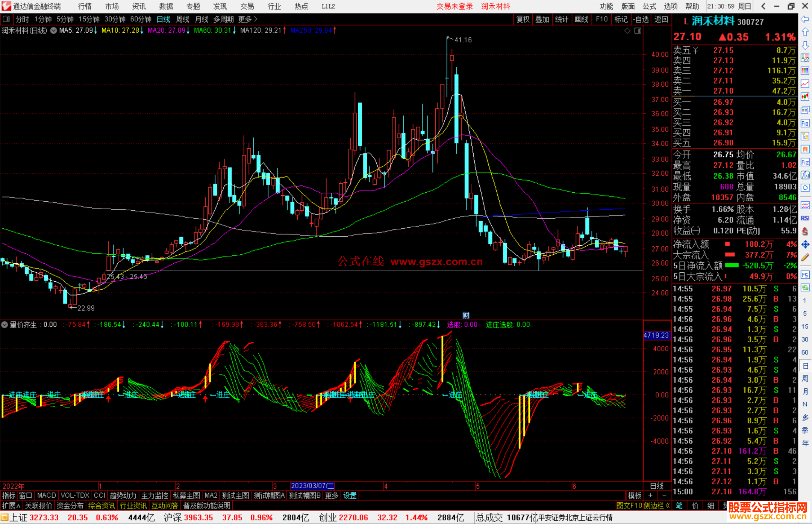Open the 资讯 menu
This screenshot has width=812, height=524.
[139, 6]
